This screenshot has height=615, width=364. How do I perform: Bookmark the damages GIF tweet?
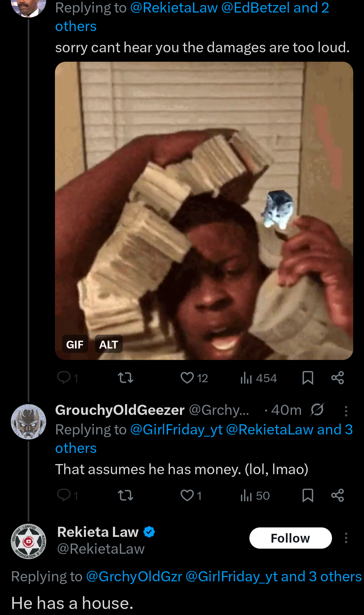tap(308, 378)
